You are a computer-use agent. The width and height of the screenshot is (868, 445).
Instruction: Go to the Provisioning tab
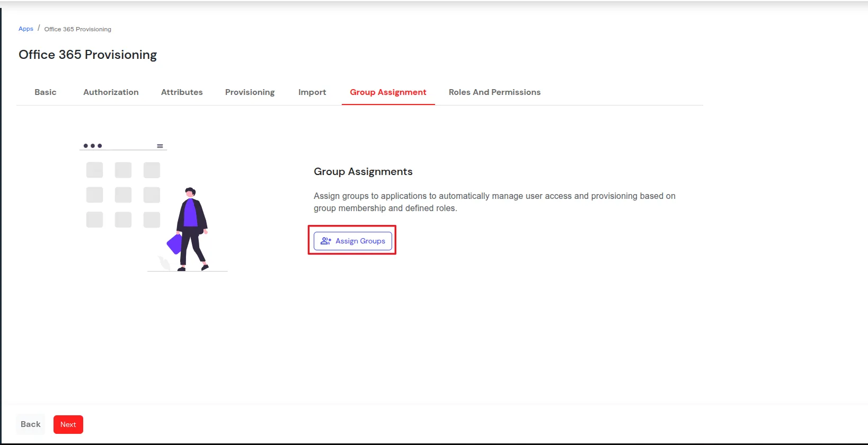click(x=250, y=92)
